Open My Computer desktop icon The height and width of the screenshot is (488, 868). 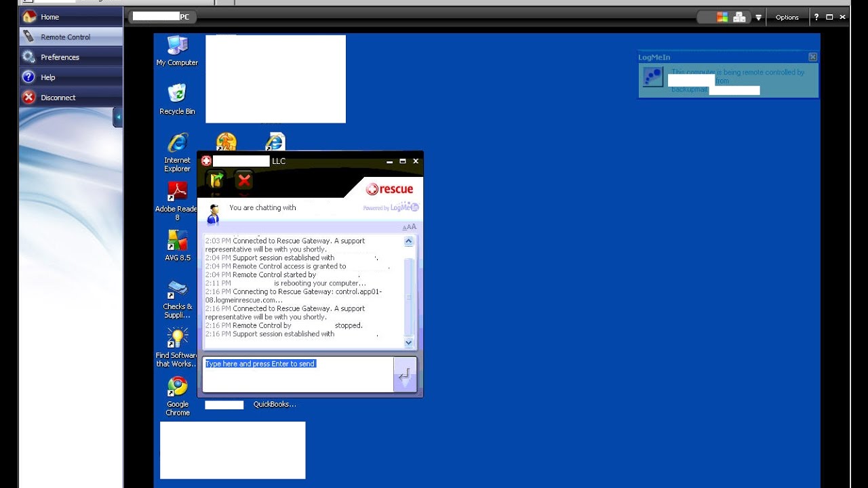(177, 52)
